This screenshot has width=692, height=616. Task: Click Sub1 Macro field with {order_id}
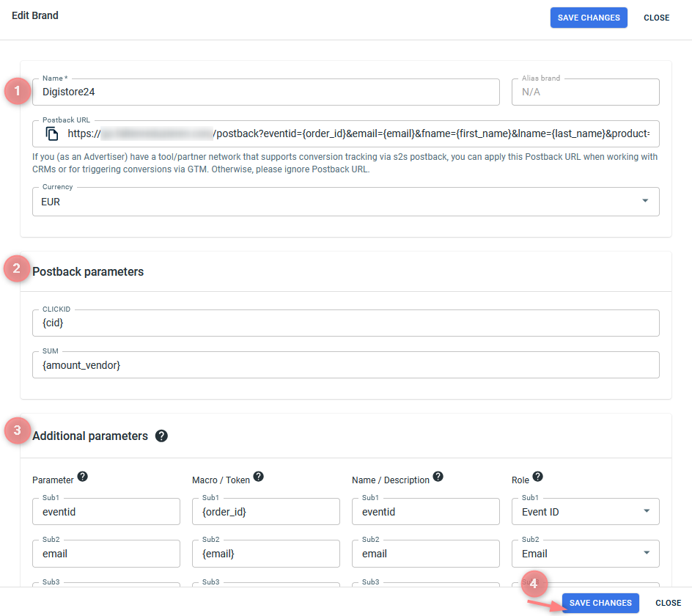point(265,512)
